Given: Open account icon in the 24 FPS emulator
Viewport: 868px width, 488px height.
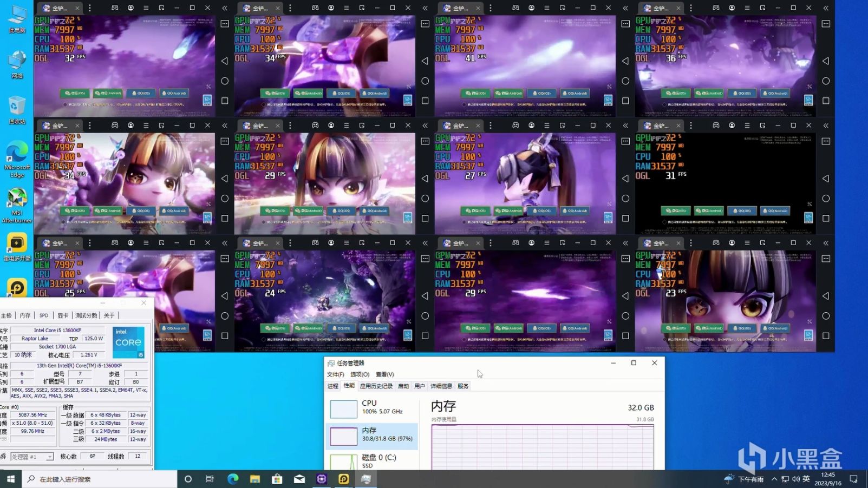Looking at the screenshot, I should [331, 243].
